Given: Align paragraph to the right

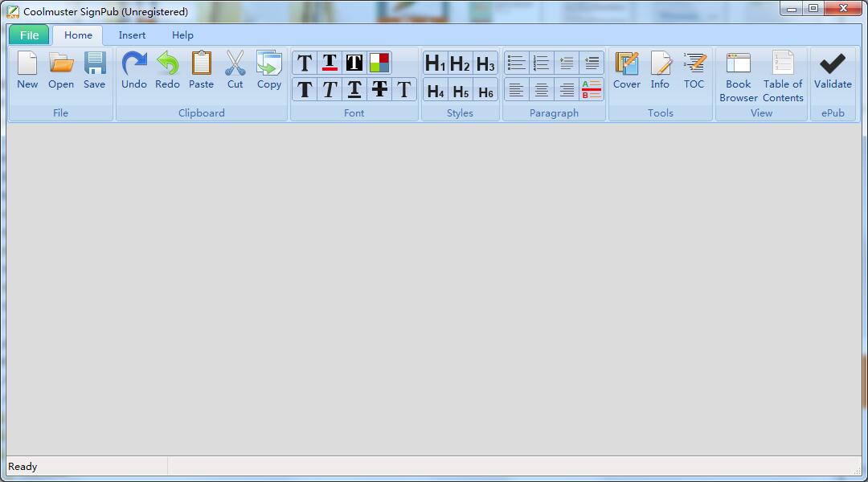Looking at the screenshot, I should point(567,89).
